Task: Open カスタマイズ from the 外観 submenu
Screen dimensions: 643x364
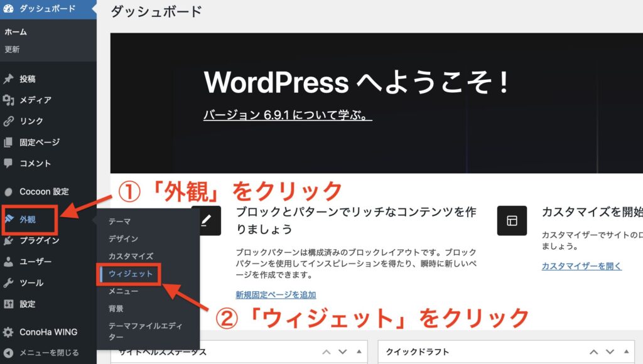Action: pos(131,257)
